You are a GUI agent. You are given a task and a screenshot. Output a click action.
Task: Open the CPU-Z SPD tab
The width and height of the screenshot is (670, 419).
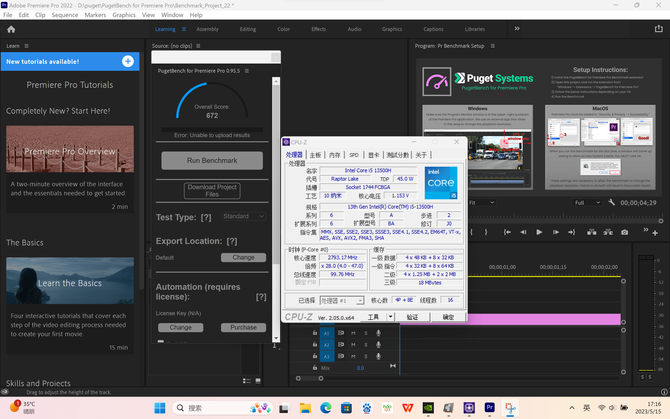[354, 155]
